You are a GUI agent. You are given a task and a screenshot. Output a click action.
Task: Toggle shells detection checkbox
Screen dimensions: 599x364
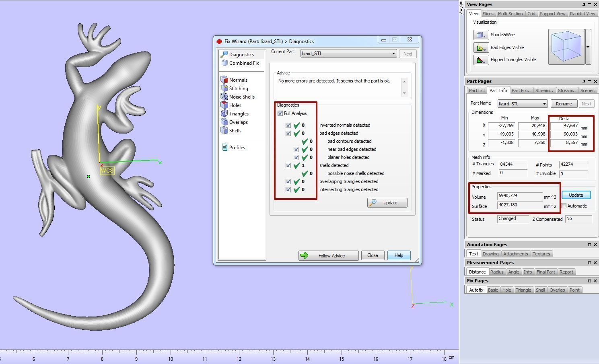288,165
